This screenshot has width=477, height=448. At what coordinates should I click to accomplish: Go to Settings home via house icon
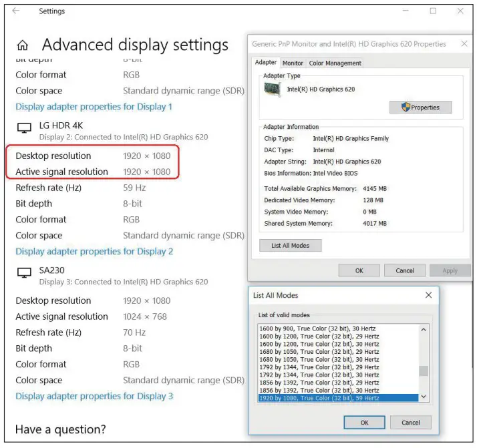[x=23, y=45]
